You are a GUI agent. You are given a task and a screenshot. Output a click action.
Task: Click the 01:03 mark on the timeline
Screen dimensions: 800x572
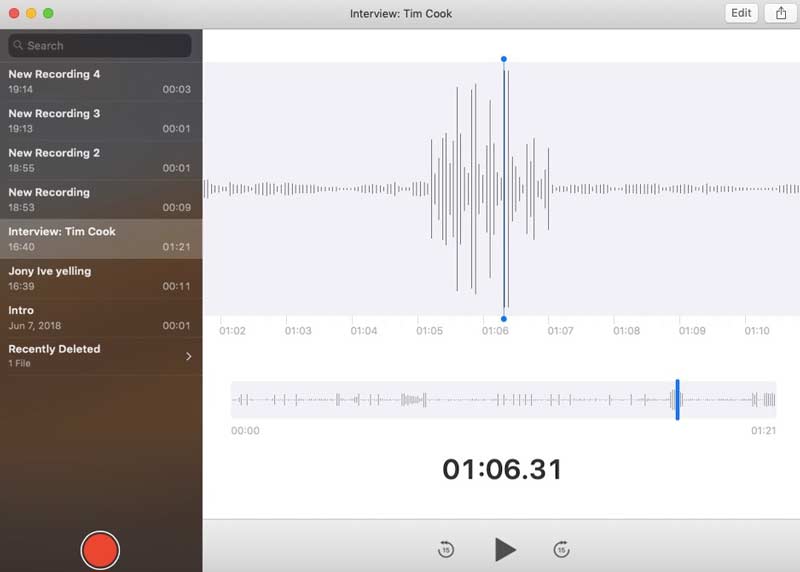(x=298, y=331)
